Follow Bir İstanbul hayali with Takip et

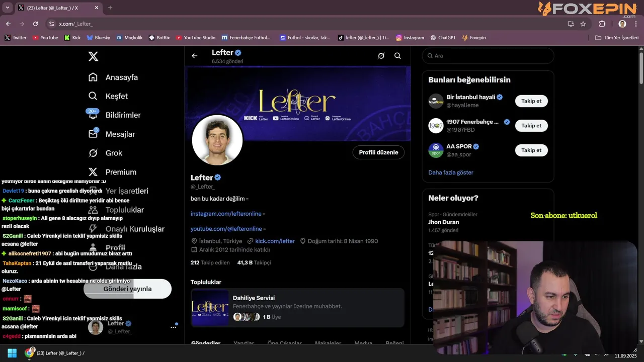(x=531, y=101)
